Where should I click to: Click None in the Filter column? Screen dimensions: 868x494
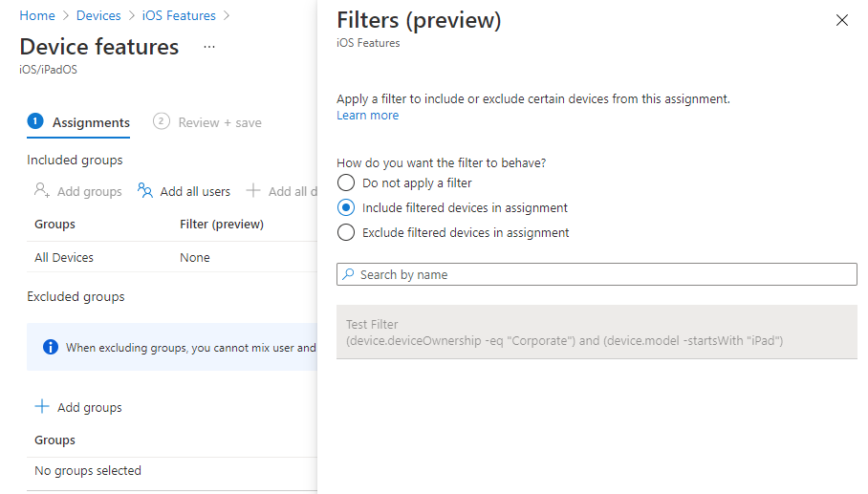195,257
